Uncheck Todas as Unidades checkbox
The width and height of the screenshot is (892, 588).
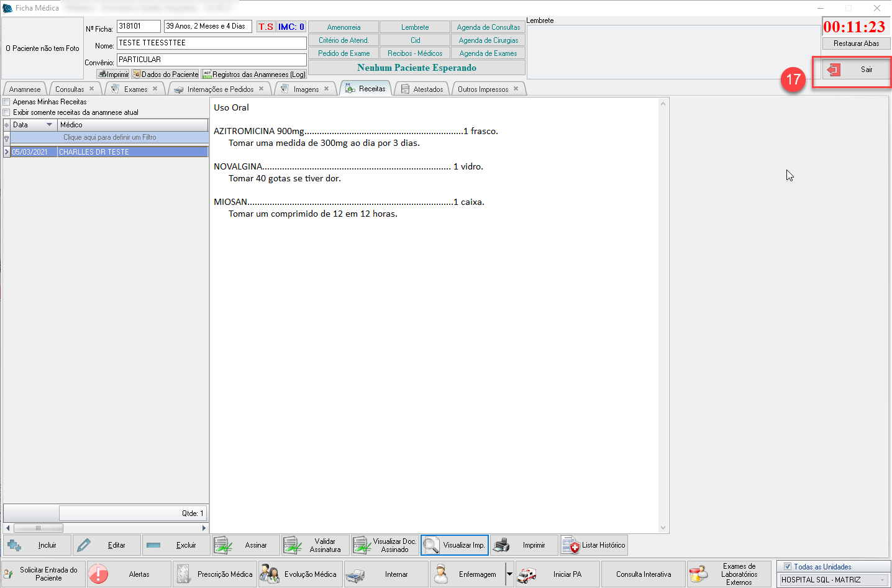point(787,566)
